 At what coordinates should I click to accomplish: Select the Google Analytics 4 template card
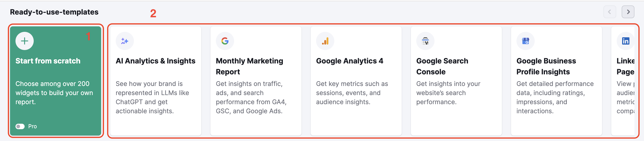pos(356,82)
